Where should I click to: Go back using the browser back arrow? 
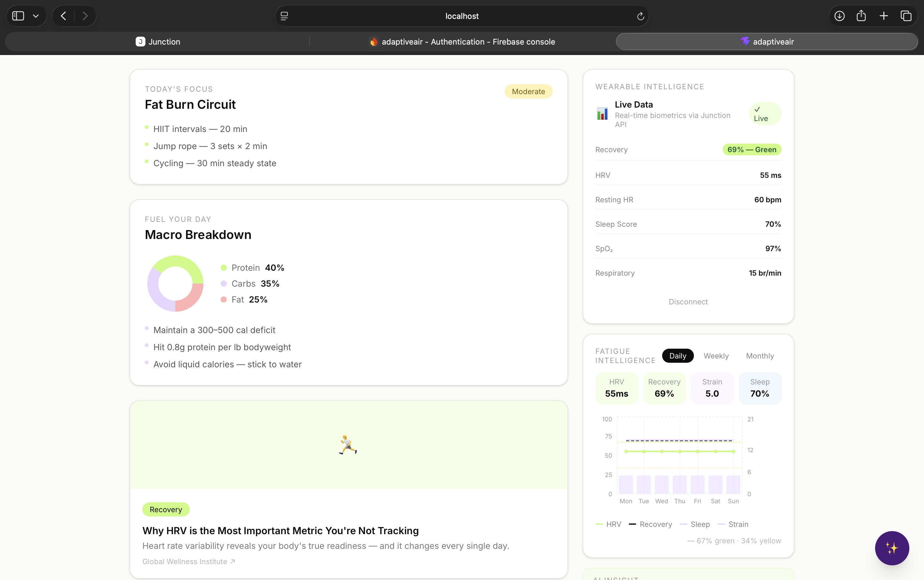pyautogui.click(x=64, y=16)
